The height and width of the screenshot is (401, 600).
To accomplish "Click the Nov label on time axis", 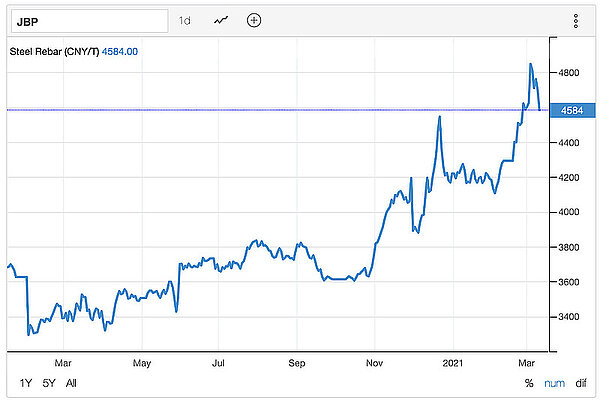I will [x=375, y=363].
